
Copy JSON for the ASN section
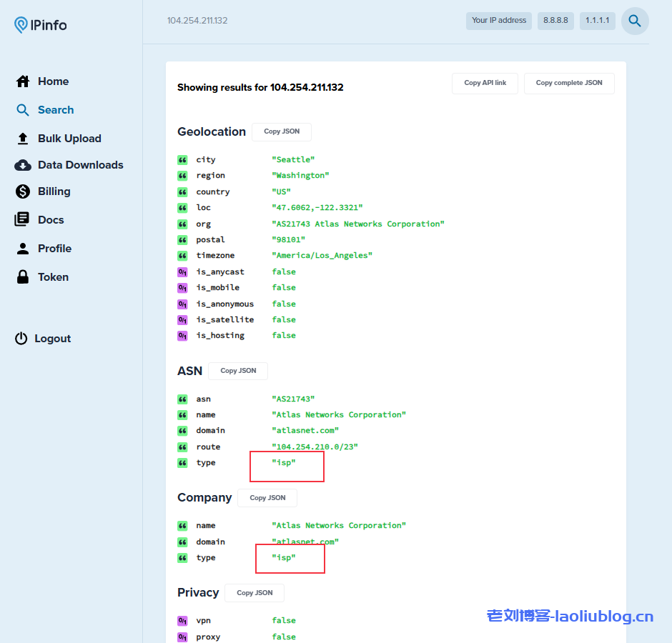[238, 371]
